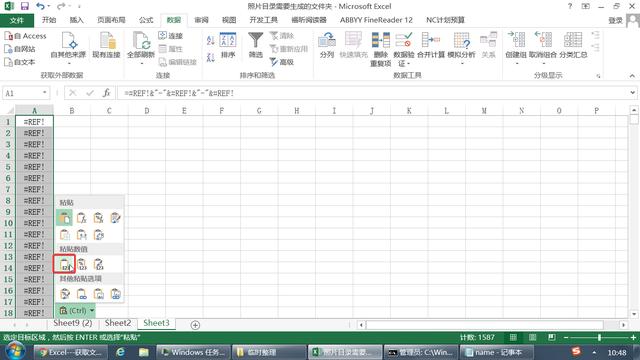
Task: Select the default Paste icon in paste options
Action: [x=64, y=218]
